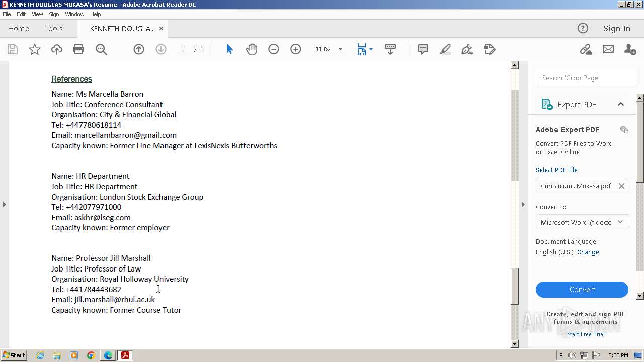Select the KENNETH DOUGLA... document tab

[122, 29]
